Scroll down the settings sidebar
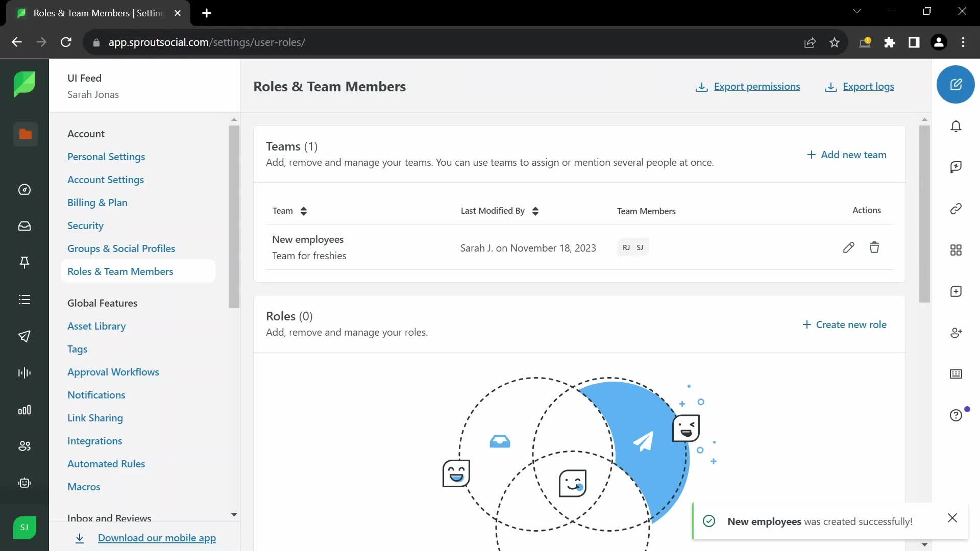 point(234,515)
